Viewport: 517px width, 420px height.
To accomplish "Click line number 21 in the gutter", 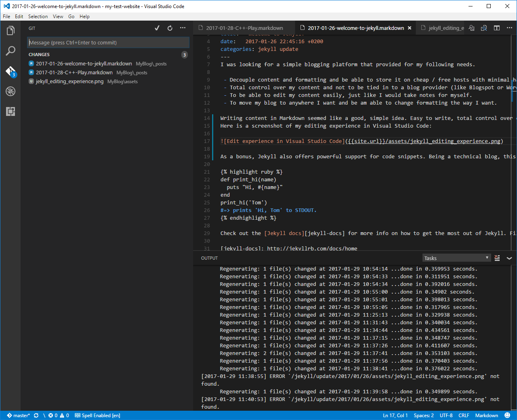I will 207,172.
